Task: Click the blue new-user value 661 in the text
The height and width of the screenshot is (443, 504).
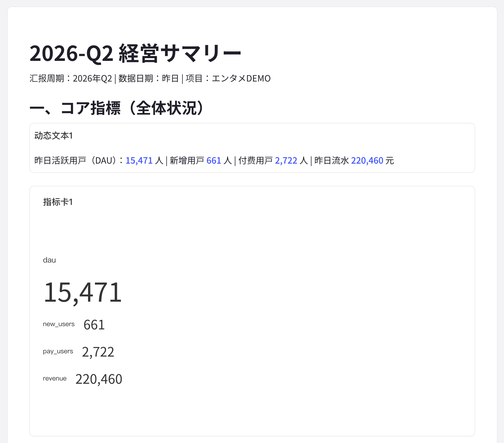Action: click(214, 161)
